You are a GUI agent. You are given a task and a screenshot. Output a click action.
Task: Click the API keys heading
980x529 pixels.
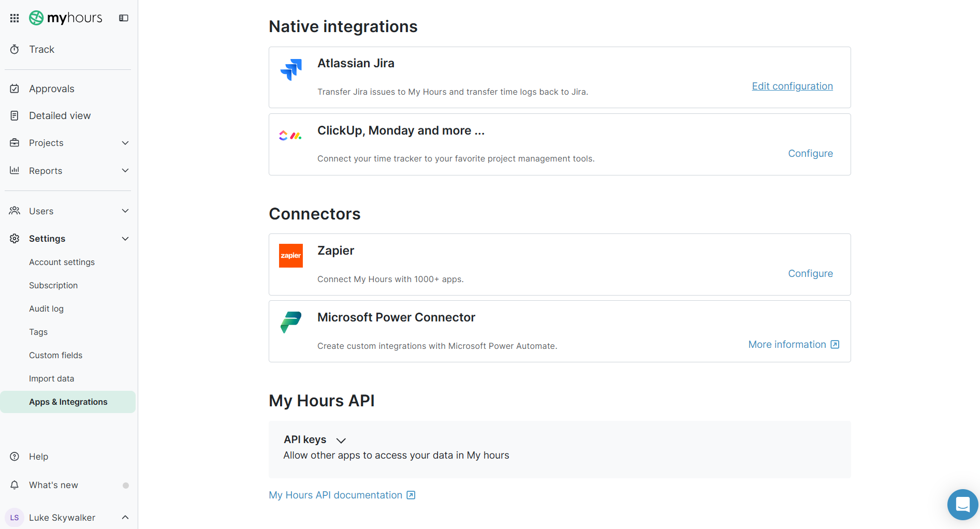coord(305,439)
